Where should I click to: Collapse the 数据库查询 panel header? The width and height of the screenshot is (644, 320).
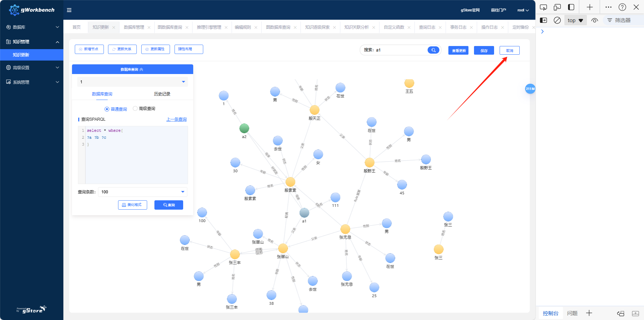click(132, 70)
